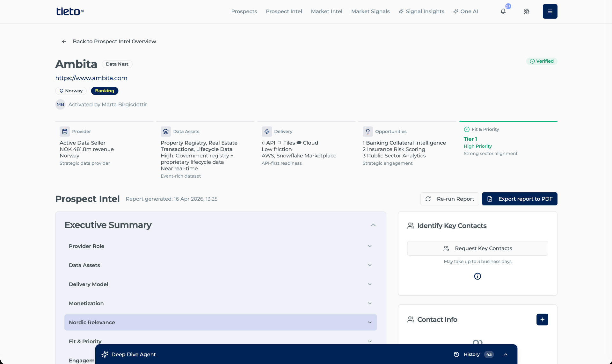This screenshot has width=612, height=364.
Task: Click the MB avatar
Action: click(x=60, y=104)
